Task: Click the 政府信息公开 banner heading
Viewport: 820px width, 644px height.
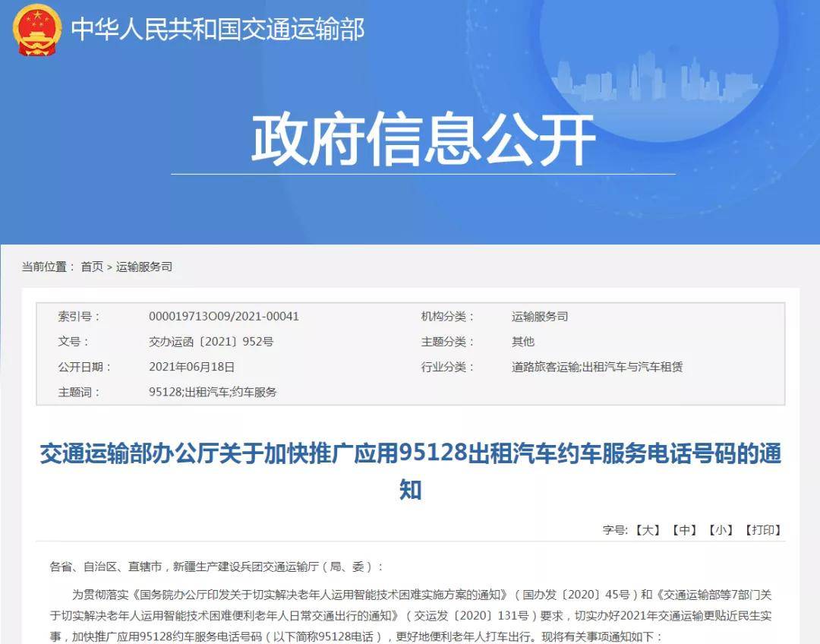Action: pyautogui.click(x=424, y=139)
